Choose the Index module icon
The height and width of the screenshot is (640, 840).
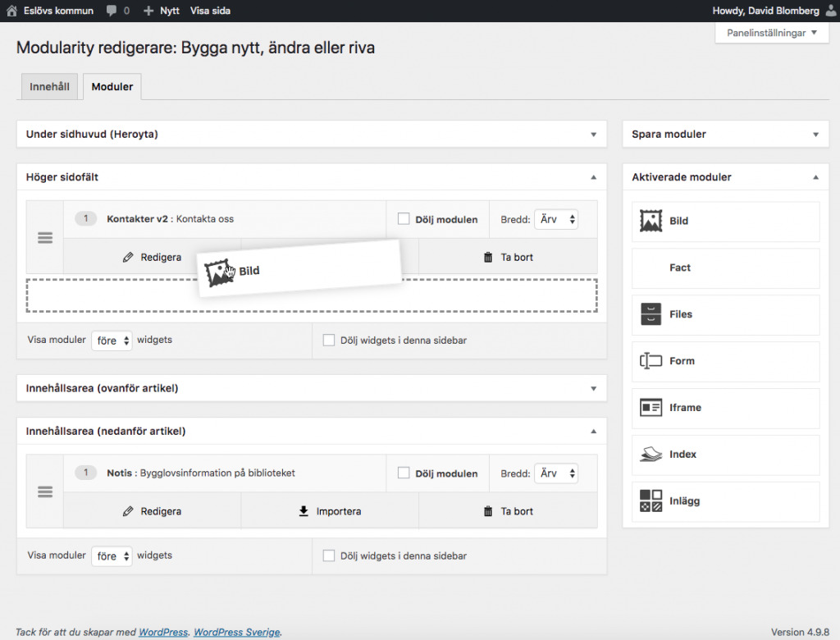(651, 455)
